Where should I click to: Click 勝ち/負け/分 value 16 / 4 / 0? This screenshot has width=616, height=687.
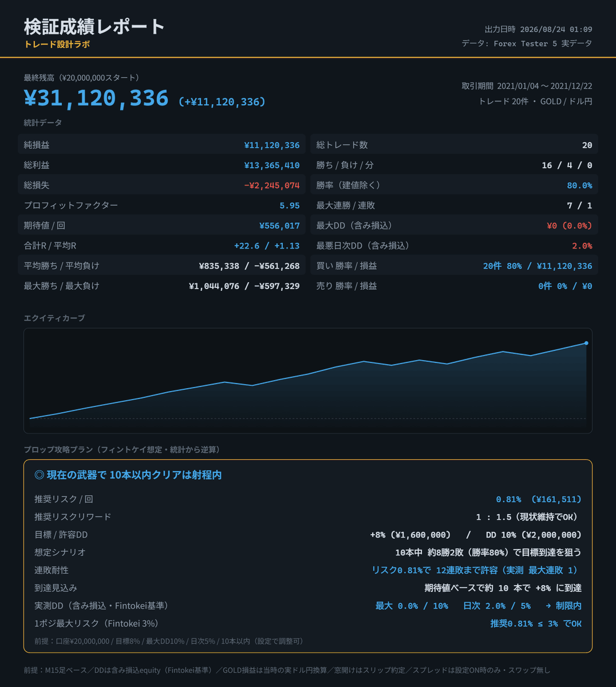tap(567, 165)
